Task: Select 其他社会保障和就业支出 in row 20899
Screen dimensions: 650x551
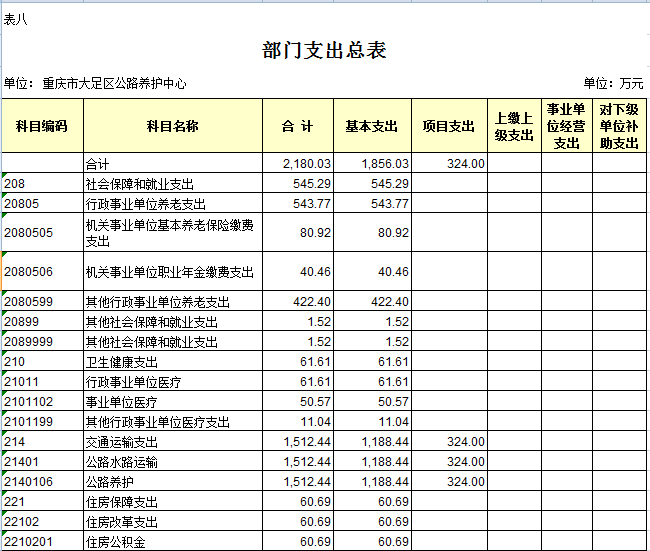Action: [173, 321]
